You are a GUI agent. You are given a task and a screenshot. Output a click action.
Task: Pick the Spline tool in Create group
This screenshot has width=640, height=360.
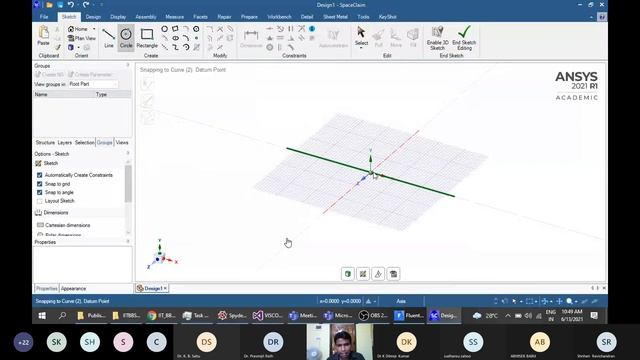(175, 47)
